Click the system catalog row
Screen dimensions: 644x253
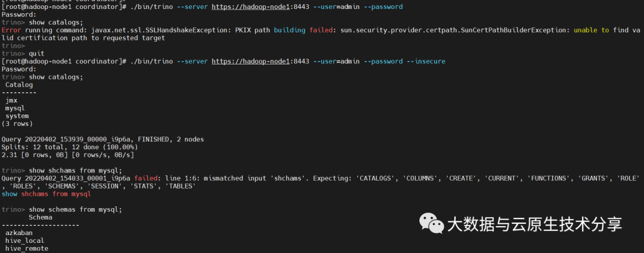[17, 116]
